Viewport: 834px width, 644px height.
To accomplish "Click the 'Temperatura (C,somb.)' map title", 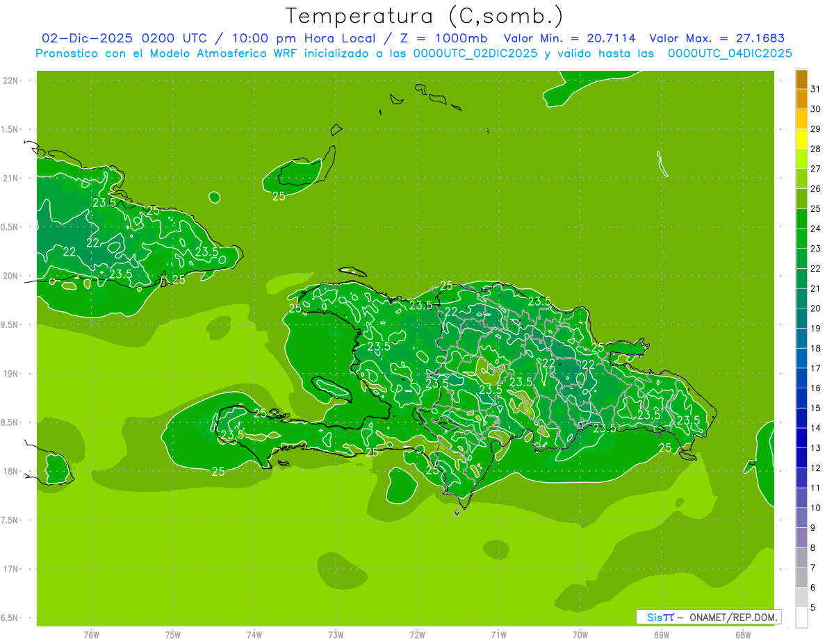I will (425, 16).
